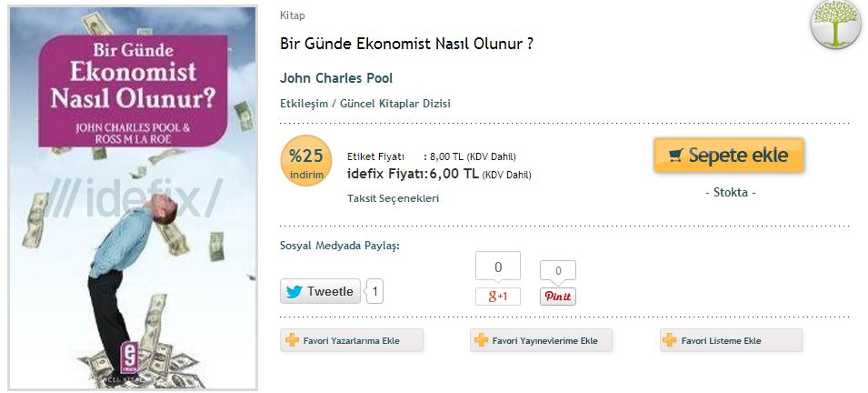The image size is (868, 393).
Task: Click the Kitap category label
Action: tap(293, 15)
